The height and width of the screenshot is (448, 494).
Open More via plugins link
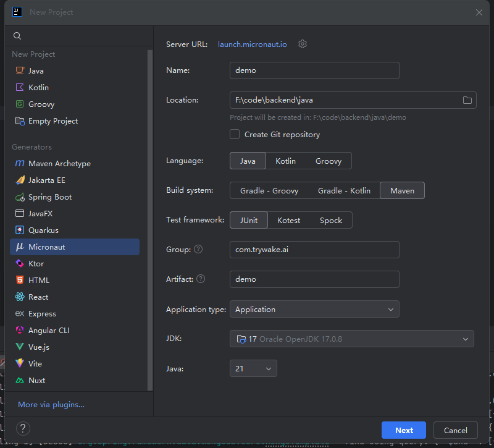(x=51, y=405)
